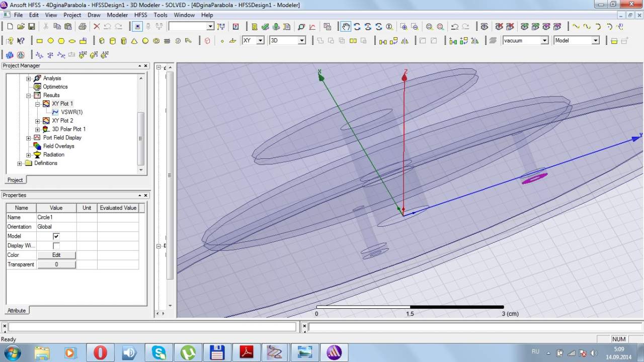Screen dimensions: 644x362
Task: Select the Draw cylinder tool
Action: [112, 41]
